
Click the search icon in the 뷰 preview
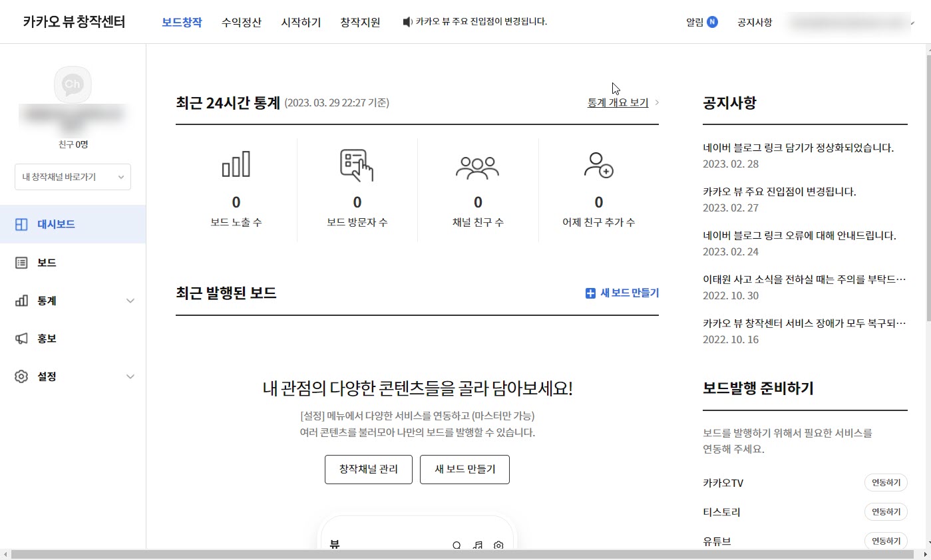click(x=457, y=545)
